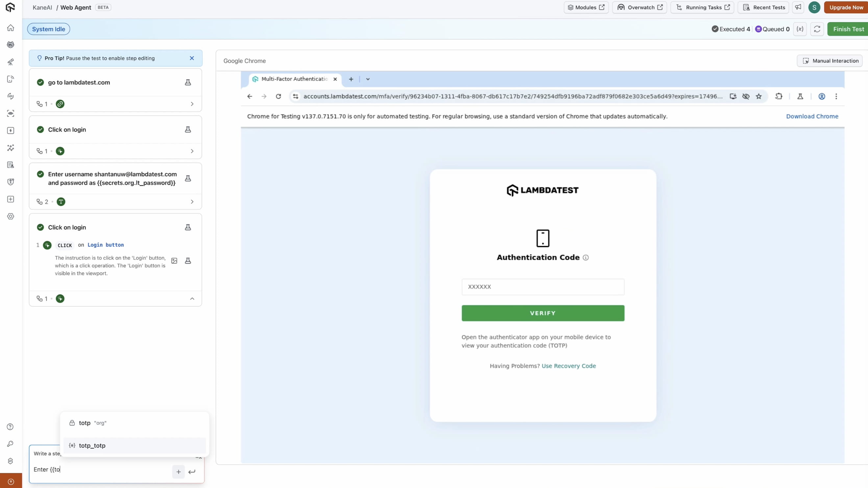Expand the 'Enter username' step details
Screen dimensions: 868x488
click(x=192, y=202)
